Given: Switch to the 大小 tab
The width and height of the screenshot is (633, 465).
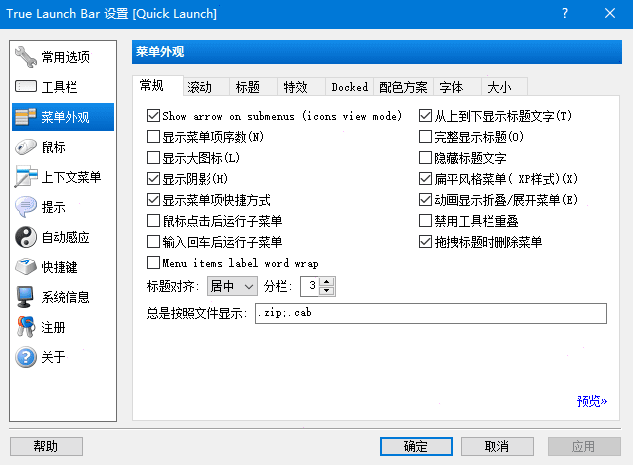Looking at the screenshot, I should (504, 87).
